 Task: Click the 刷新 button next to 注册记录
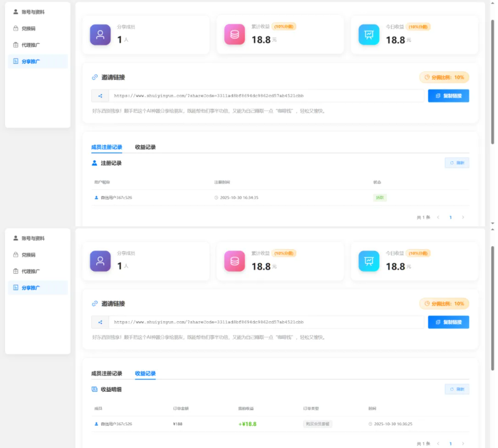click(x=457, y=163)
